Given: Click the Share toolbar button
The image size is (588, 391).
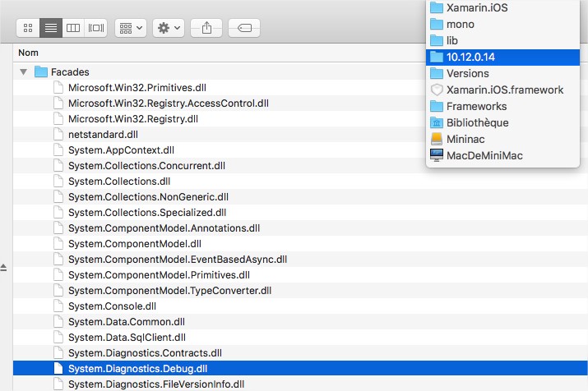Looking at the screenshot, I should pyautogui.click(x=206, y=28).
